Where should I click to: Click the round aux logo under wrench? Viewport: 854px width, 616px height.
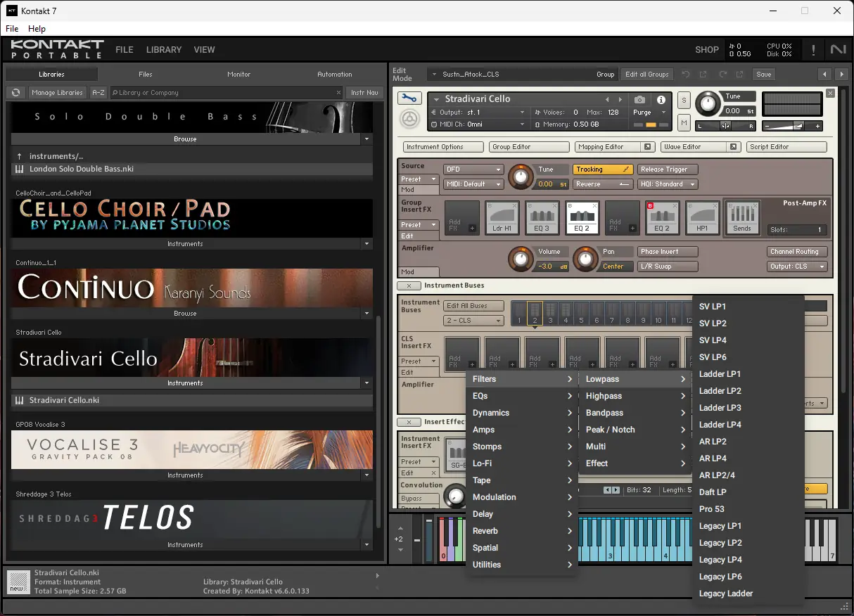point(409,120)
